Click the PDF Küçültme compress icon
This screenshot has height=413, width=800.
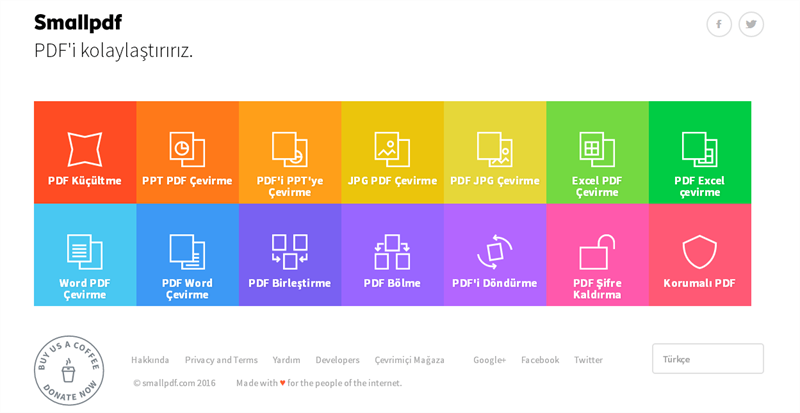(x=85, y=149)
